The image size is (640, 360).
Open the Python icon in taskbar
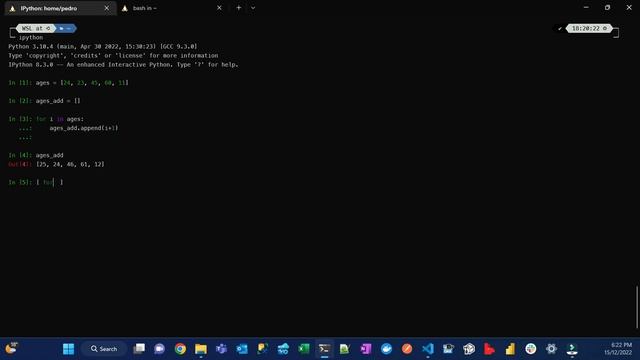[262, 349]
